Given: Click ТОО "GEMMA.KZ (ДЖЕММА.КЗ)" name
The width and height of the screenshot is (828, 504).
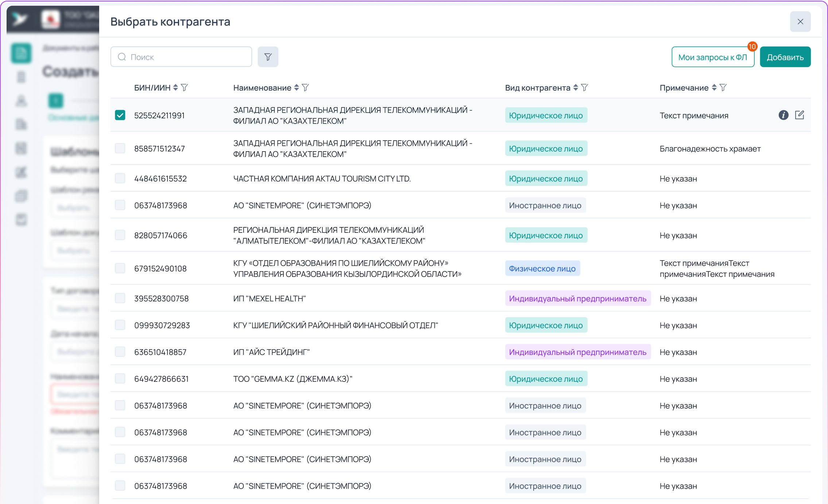Looking at the screenshot, I should coord(293,379).
